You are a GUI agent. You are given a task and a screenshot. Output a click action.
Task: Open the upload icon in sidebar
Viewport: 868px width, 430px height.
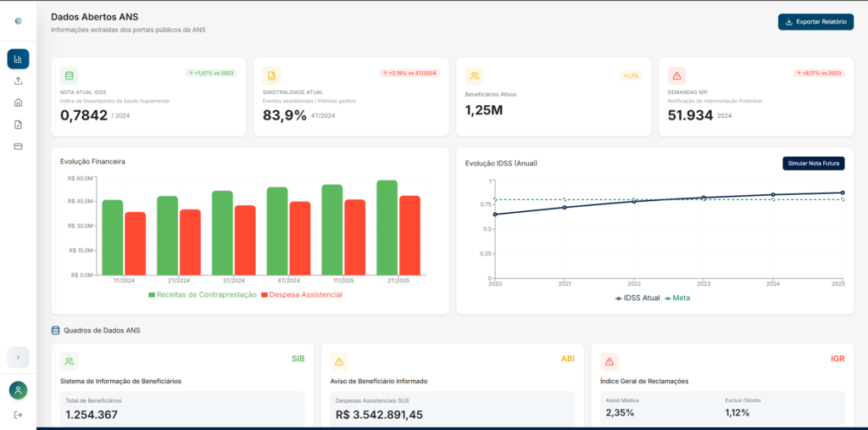coord(18,81)
